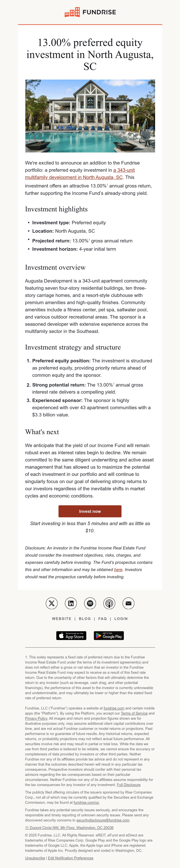Click the prospectus 'here' link
The image size is (180, 868).
118,569
